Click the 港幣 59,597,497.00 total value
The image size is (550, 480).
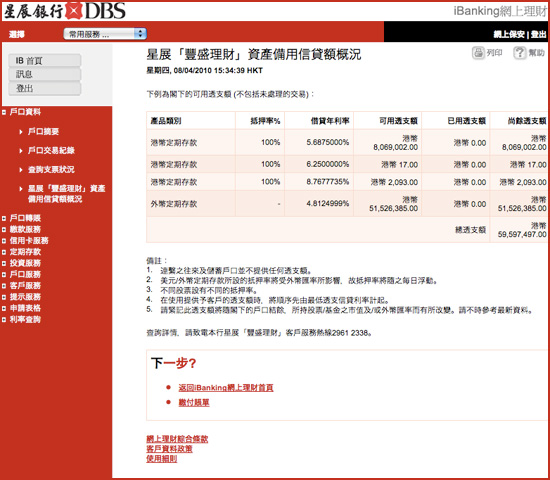coord(522,230)
